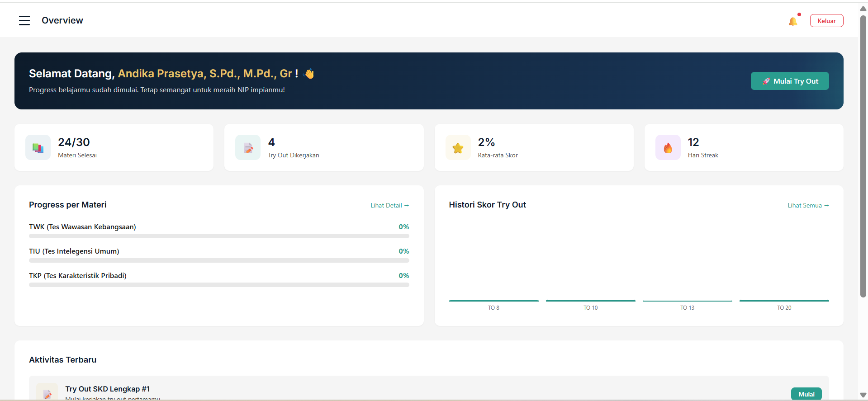868x401 pixels.
Task: Click the Hari Streak flame icon
Action: pyautogui.click(x=668, y=148)
